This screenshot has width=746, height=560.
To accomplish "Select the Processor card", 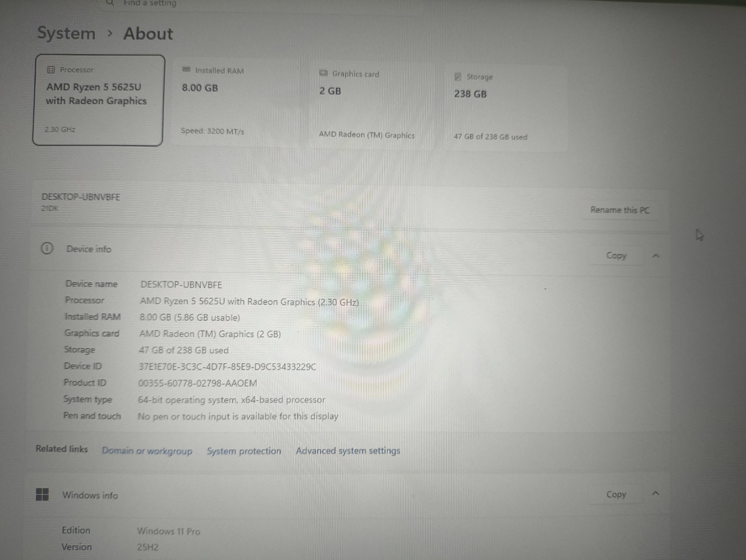I will [x=98, y=100].
